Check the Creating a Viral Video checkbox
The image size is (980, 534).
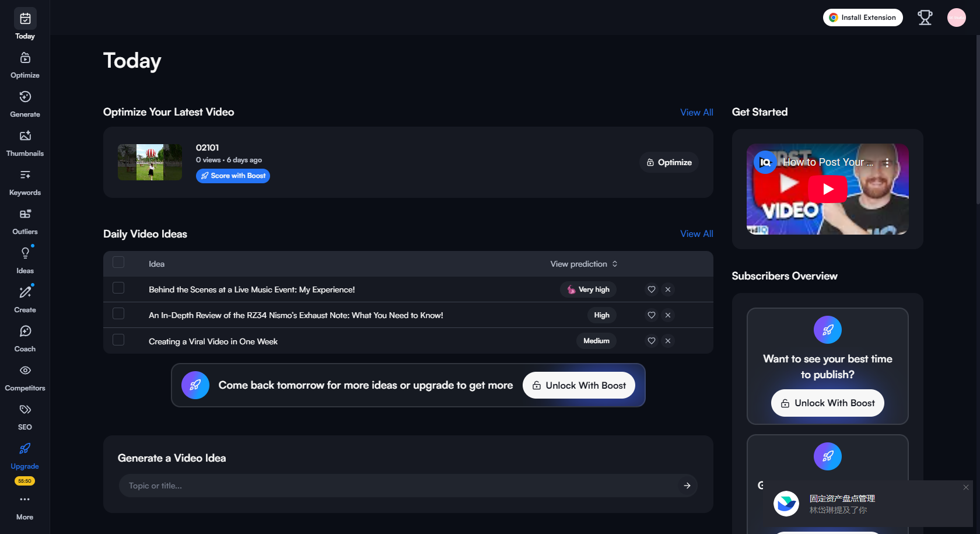(x=118, y=340)
